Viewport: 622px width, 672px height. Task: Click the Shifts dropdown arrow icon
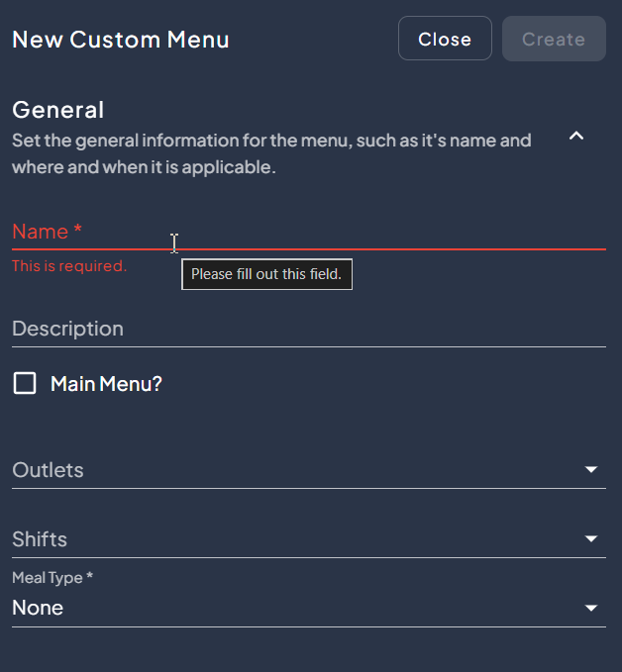coord(591,538)
